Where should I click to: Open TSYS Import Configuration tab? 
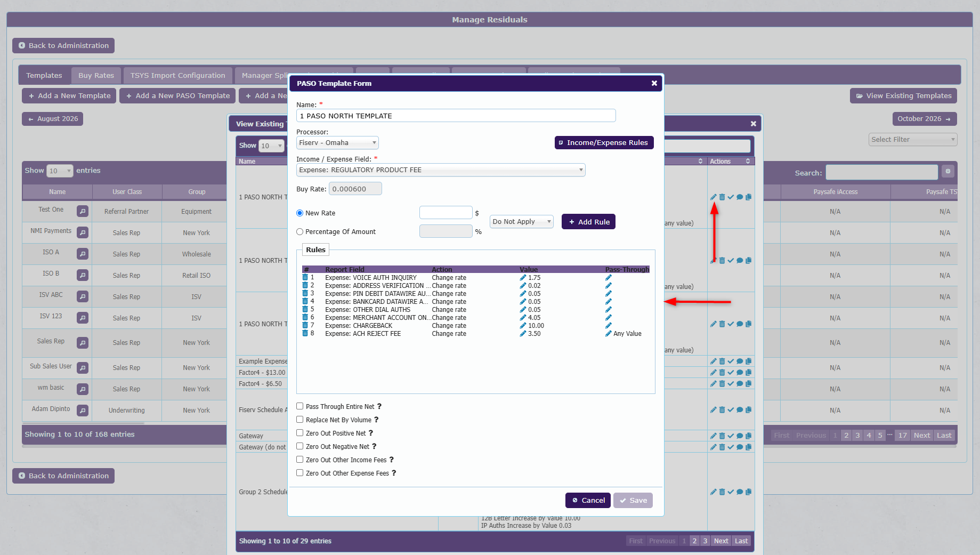tap(178, 75)
